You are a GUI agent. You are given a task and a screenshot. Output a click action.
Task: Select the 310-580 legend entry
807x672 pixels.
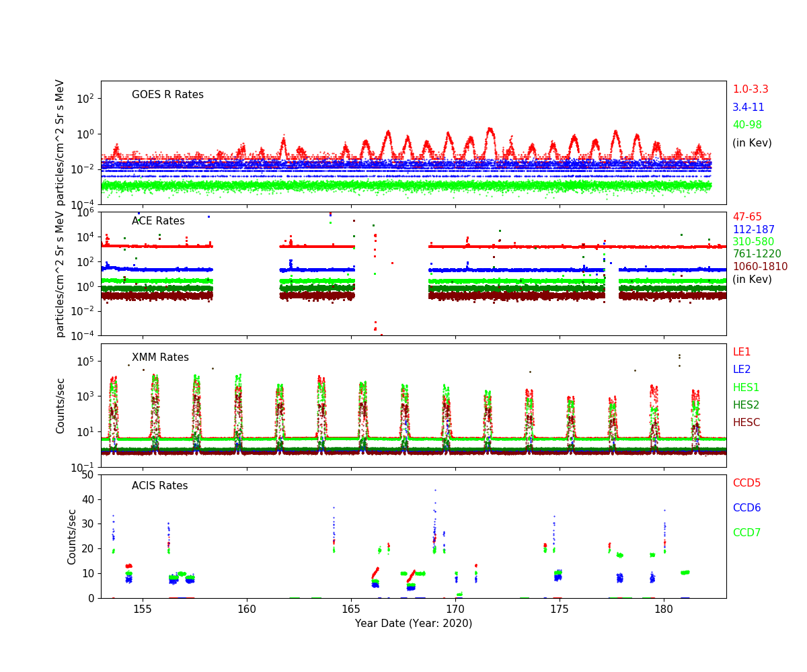click(x=753, y=242)
